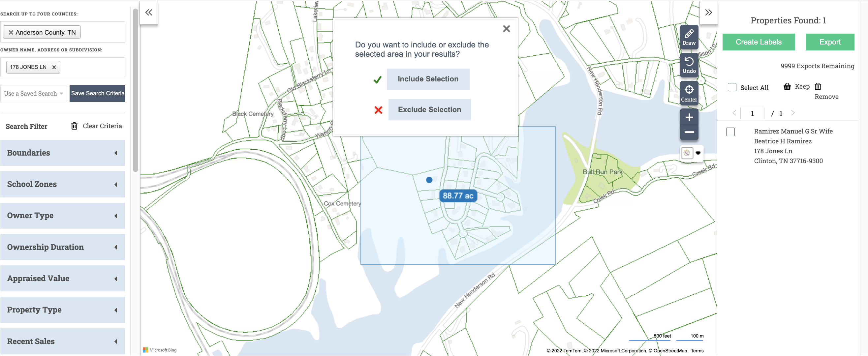Remove the 178 JONES LN tag
The width and height of the screenshot is (868, 356).
[x=54, y=67]
